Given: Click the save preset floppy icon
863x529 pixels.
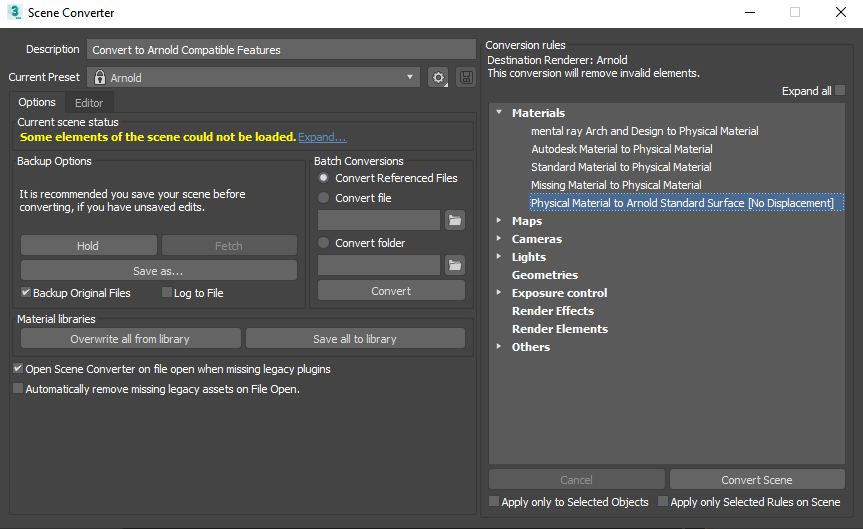Looking at the screenshot, I should coord(465,77).
